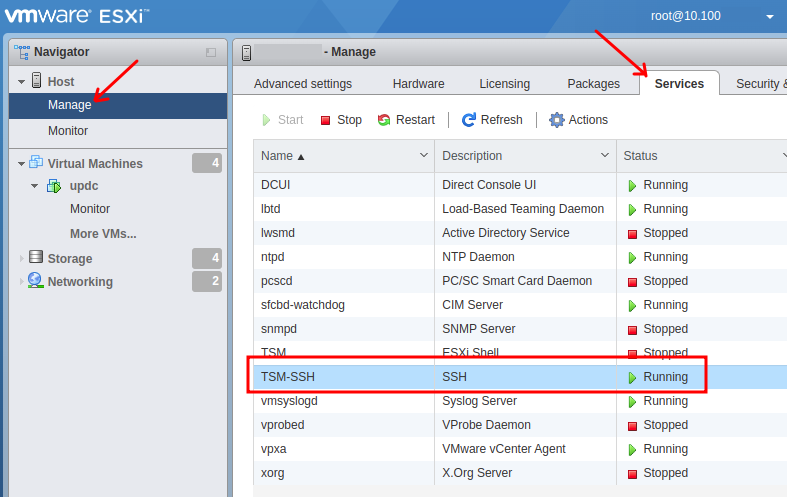This screenshot has width=787, height=497.
Task: Click the running status icon for vpxa
Action: click(632, 450)
